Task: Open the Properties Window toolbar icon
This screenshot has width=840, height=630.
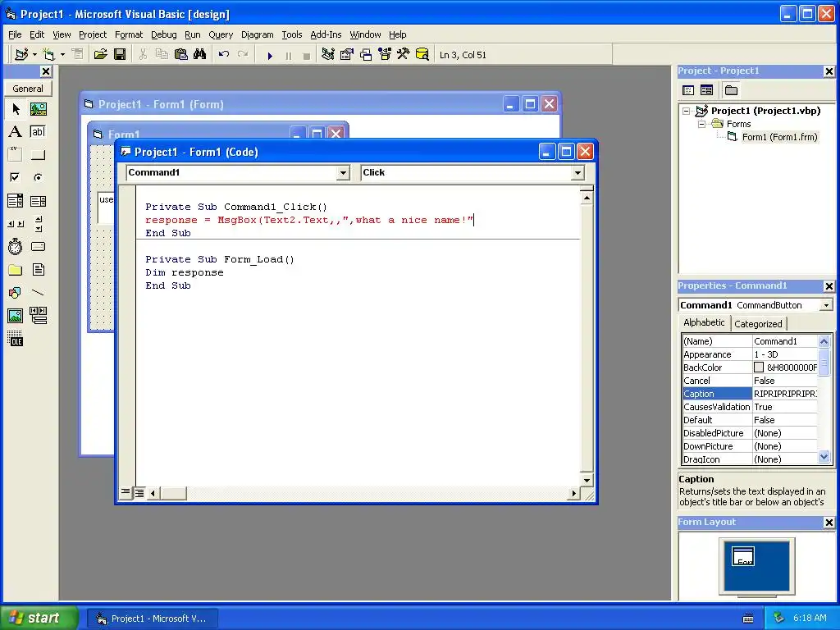Action: click(x=347, y=55)
